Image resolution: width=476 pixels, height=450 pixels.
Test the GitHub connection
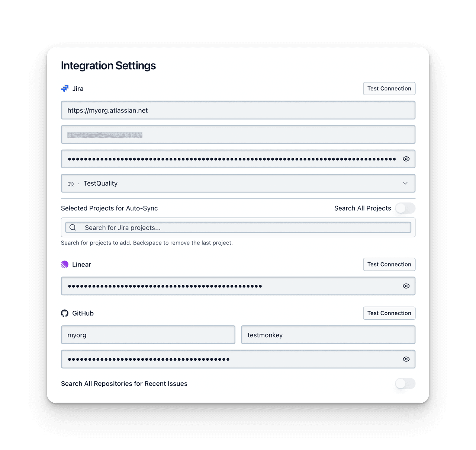click(389, 313)
